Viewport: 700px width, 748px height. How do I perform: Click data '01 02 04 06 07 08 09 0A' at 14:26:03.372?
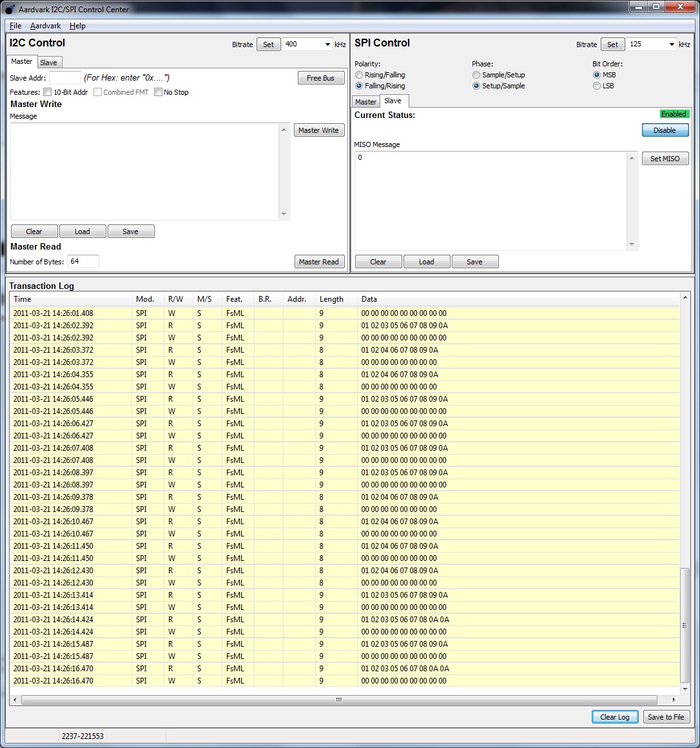tap(400, 350)
